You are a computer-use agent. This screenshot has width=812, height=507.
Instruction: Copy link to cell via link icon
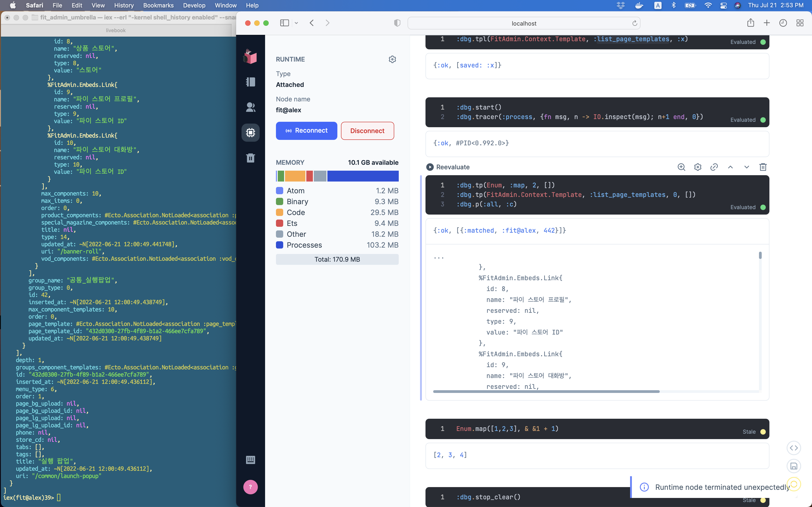point(714,167)
